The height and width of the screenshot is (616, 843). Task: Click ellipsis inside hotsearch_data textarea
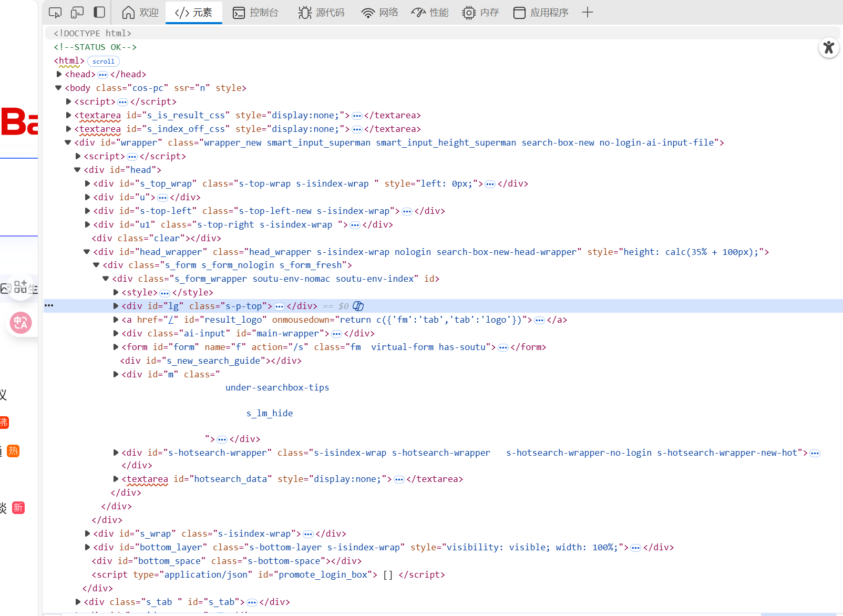pyautogui.click(x=399, y=480)
